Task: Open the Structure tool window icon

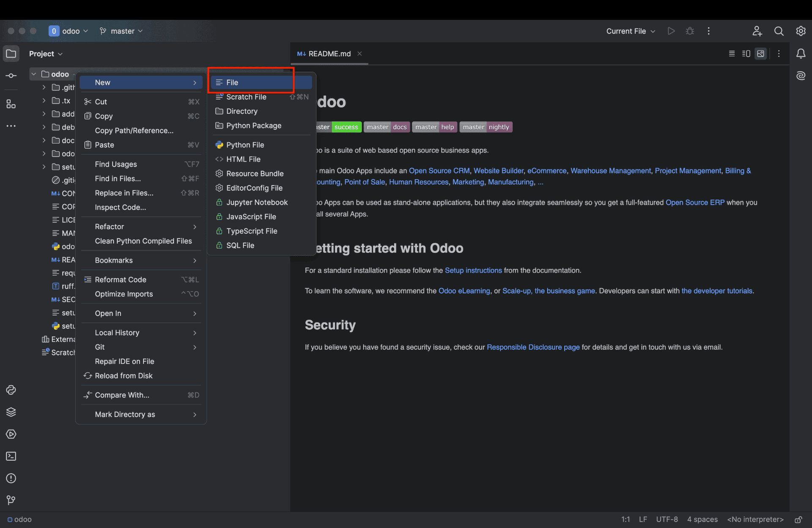Action: [11, 104]
